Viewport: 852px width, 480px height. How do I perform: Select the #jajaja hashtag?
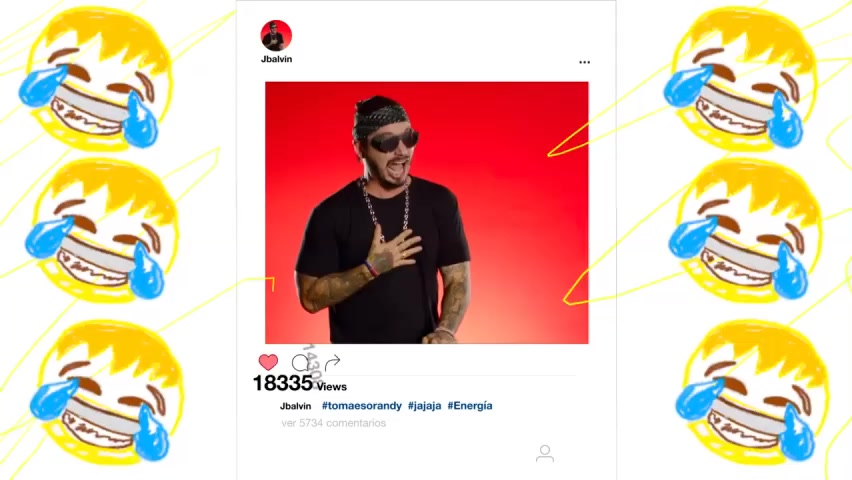[424, 406]
